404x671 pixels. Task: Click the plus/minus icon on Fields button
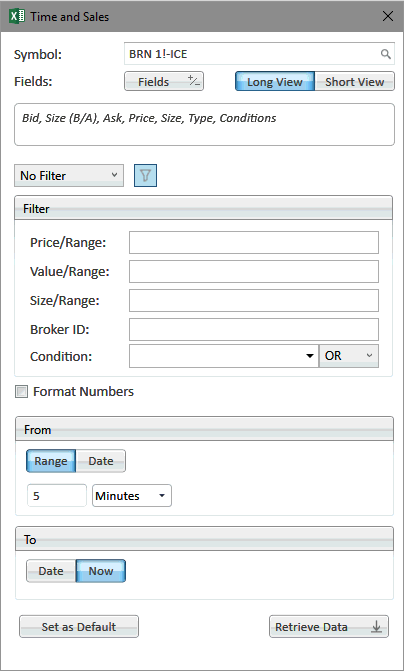pyautogui.click(x=193, y=81)
